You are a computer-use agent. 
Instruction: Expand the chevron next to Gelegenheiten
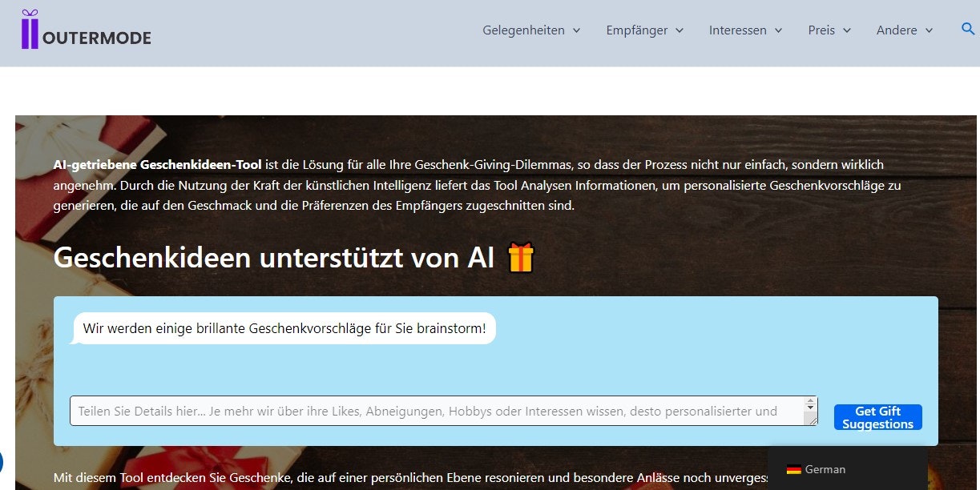coord(576,30)
